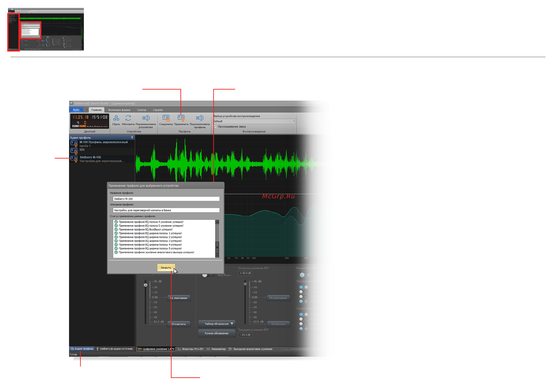
Task: Click the Название профиля field with Stelberry M-100
Action: [166, 199]
